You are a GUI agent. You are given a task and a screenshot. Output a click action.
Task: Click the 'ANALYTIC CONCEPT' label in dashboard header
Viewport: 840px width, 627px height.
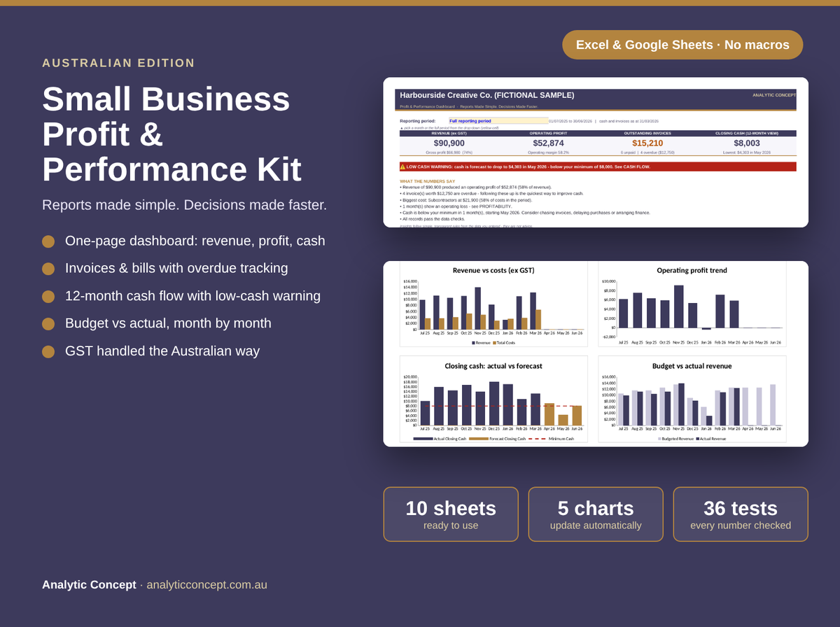coord(774,95)
